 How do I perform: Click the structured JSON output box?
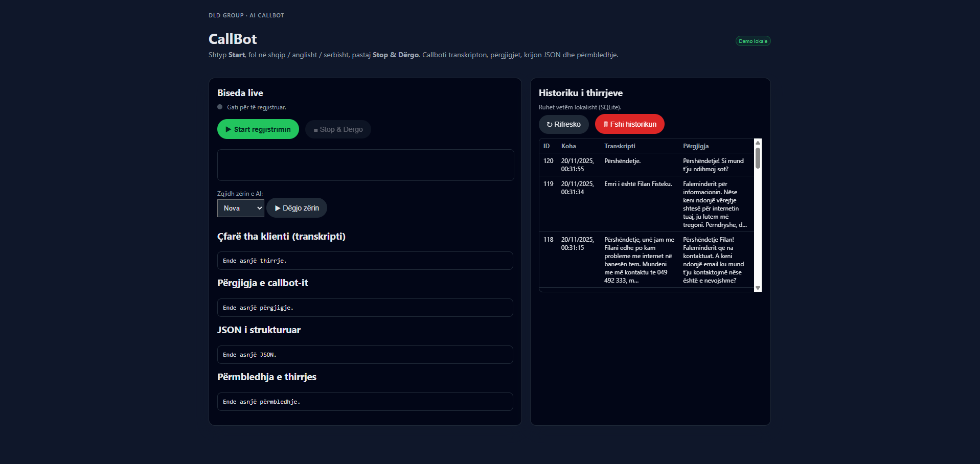click(x=365, y=355)
